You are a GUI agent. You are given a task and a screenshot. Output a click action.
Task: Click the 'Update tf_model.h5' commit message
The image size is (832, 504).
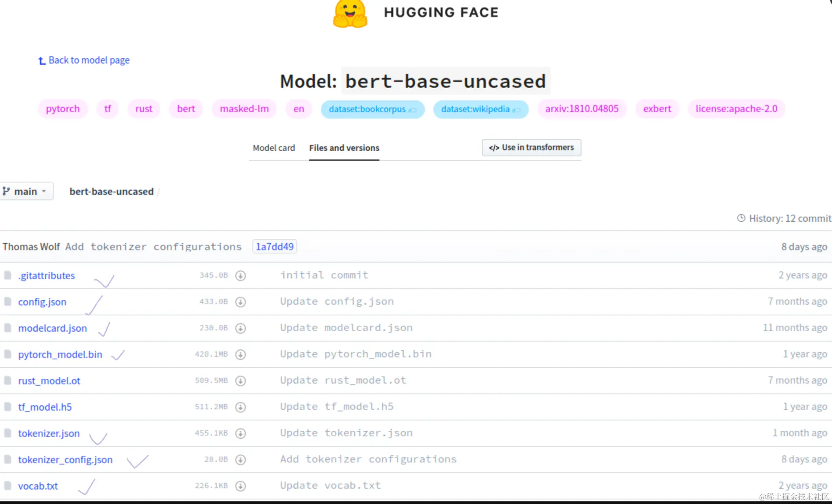(337, 407)
